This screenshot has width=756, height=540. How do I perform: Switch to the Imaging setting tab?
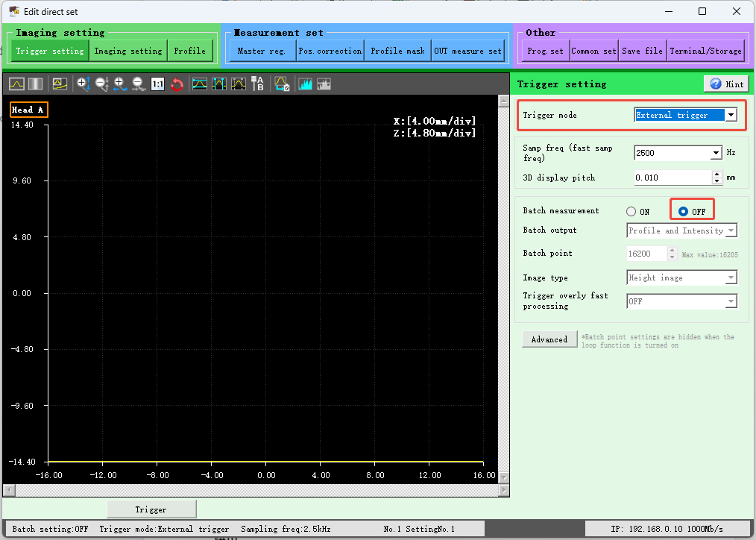click(x=128, y=51)
